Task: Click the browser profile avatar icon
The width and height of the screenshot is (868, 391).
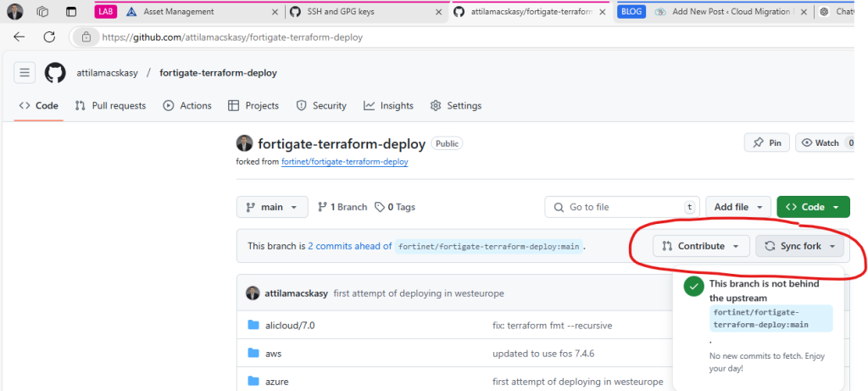Action: [15, 12]
